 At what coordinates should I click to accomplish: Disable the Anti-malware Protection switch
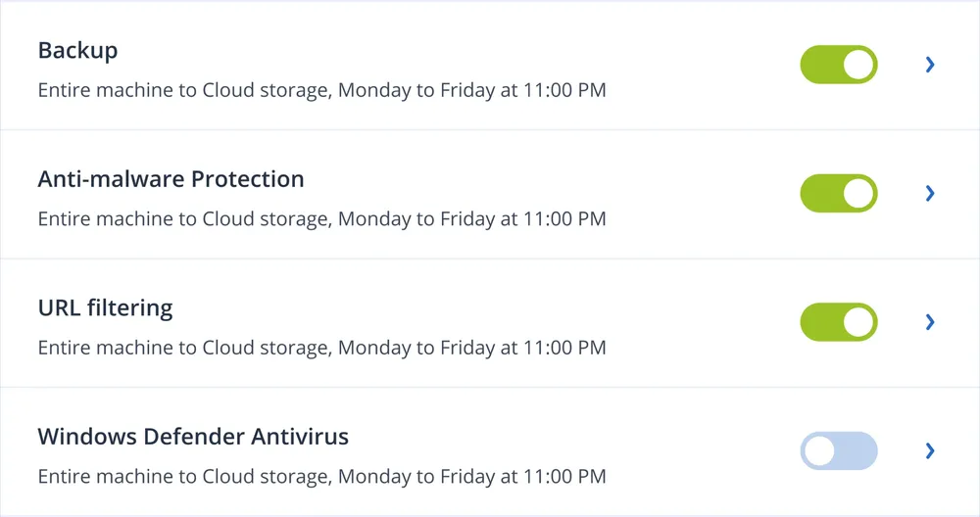[x=838, y=193]
